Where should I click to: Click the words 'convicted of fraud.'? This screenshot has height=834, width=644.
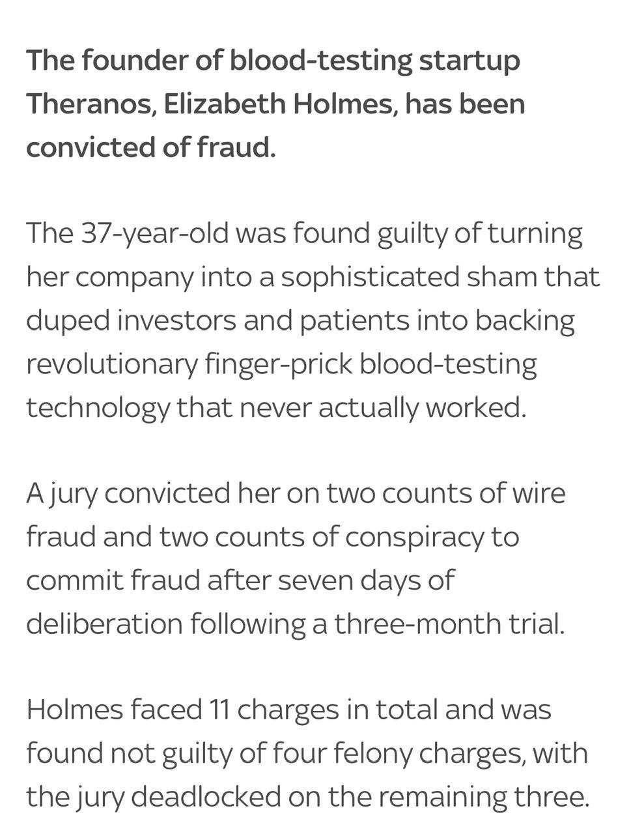(151, 147)
